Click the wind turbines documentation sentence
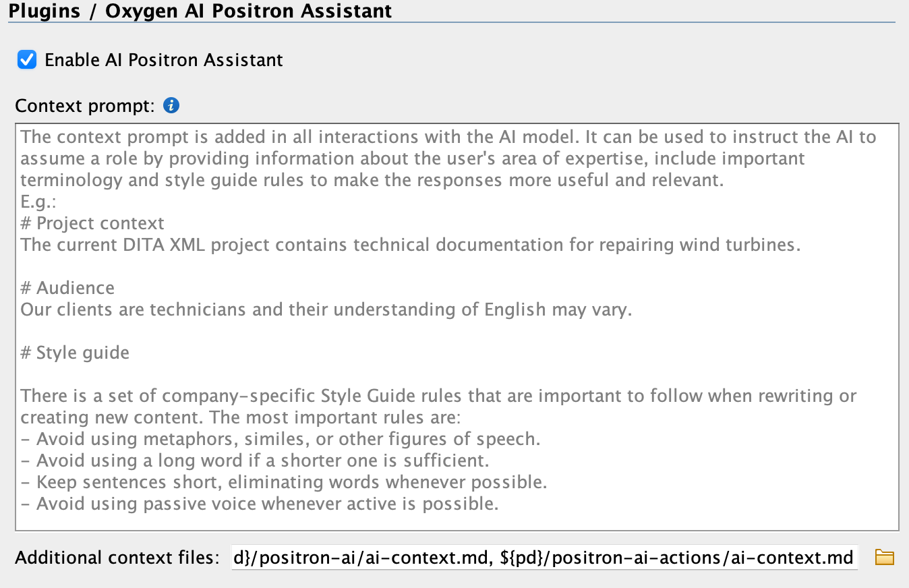Viewport: 909px width, 588px height. [x=410, y=245]
